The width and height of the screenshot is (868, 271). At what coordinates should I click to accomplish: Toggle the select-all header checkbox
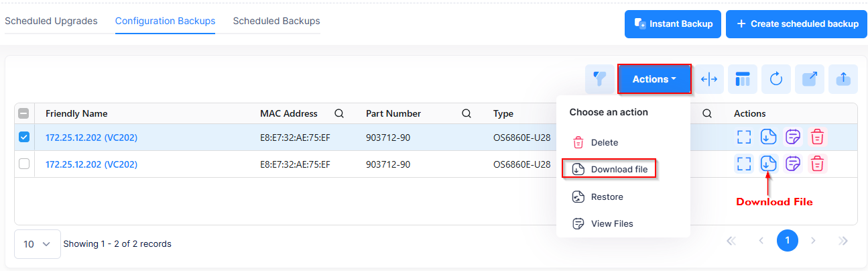[x=24, y=113]
